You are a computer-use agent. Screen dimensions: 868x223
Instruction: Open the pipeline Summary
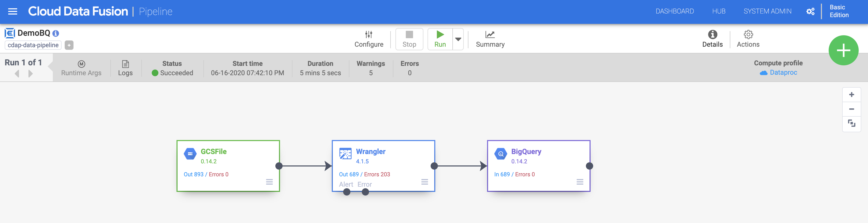490,39
